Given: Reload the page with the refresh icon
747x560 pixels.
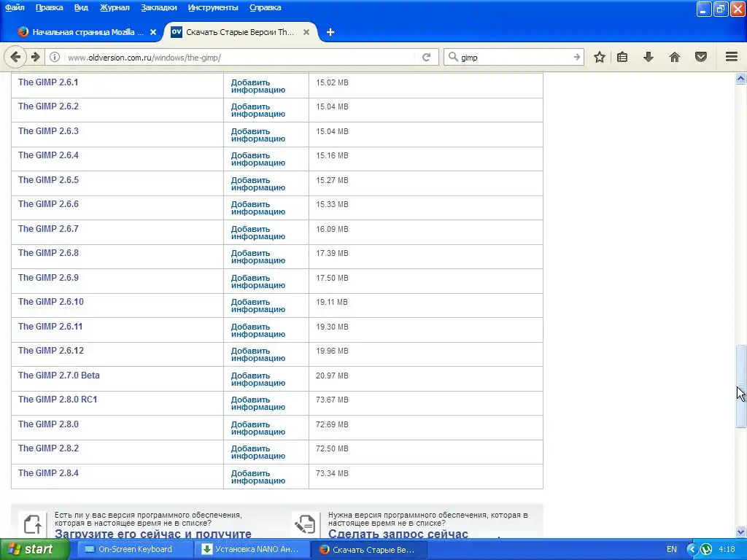Looking at the screenshot, I should [x=426, y=57].
